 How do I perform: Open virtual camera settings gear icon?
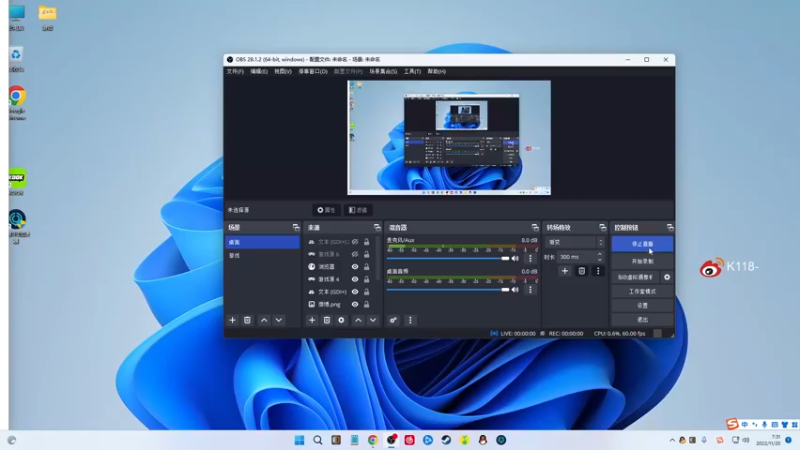pos(667,277)
